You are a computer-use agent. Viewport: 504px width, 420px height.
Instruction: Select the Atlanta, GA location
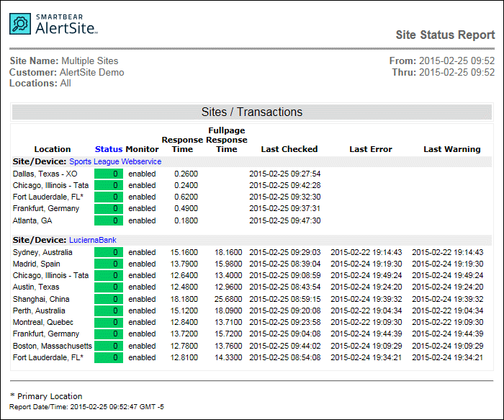pos(32,220)
